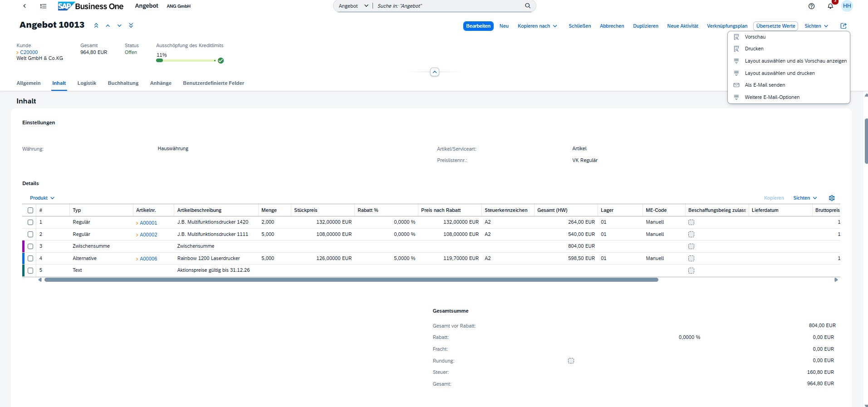This screenshot has width=868, height=407.
Task: Click the table's horizontal scrollbar
Action: pos(351,280)
